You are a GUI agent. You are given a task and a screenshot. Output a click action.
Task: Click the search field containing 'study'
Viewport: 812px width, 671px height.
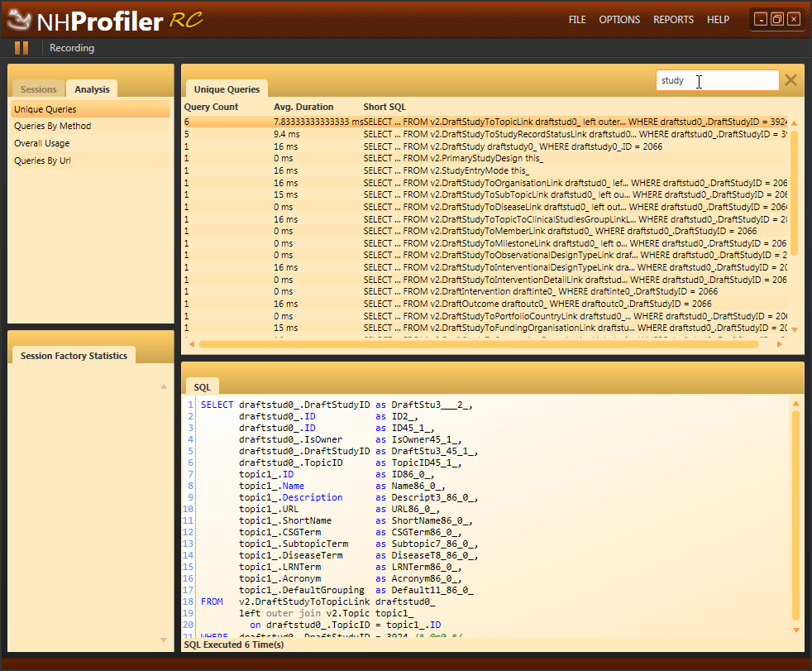pyautogui.click(x=716, y=80)
